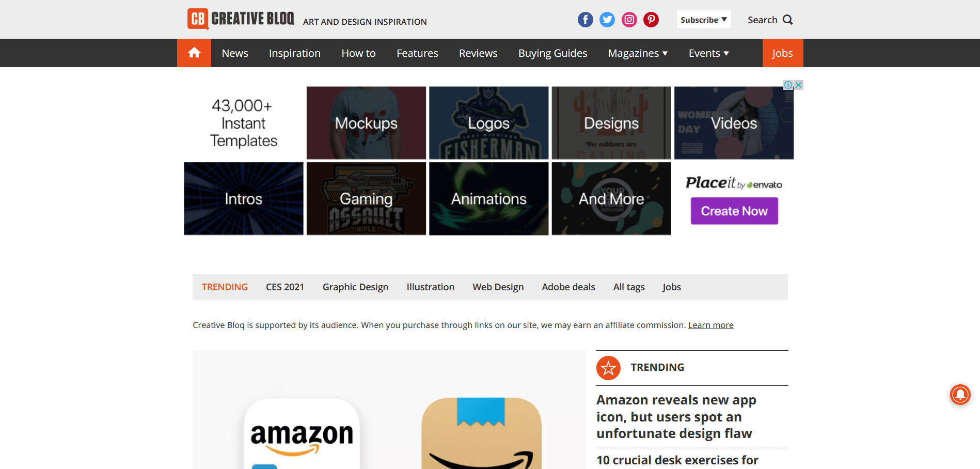Open the Reviews section
Viewport: 980px width, 469px height.
click(478, 53)
